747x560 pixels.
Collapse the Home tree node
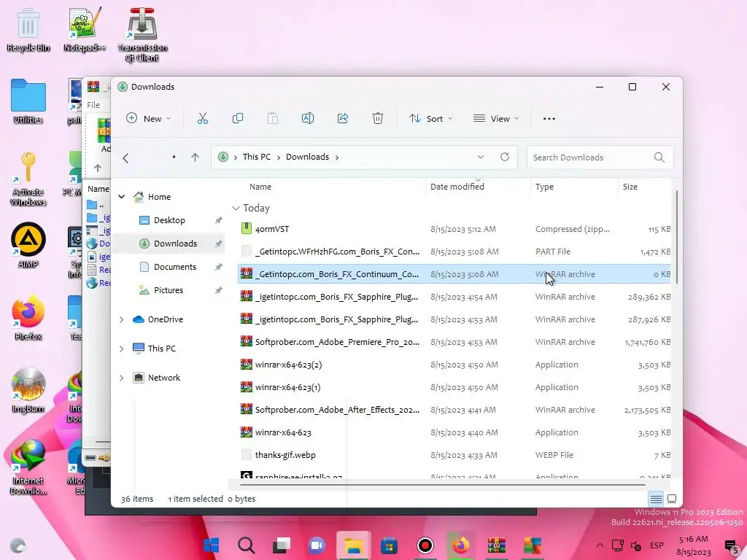click(122, 197)
